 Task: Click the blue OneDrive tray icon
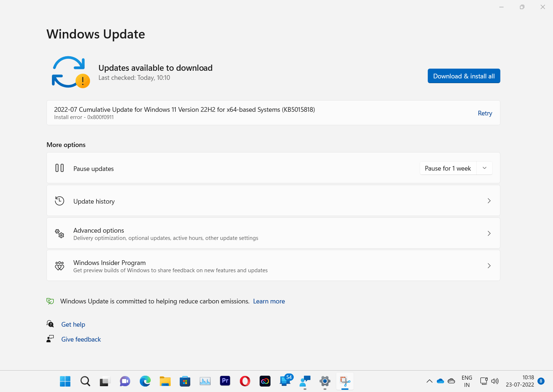[440, 381]
